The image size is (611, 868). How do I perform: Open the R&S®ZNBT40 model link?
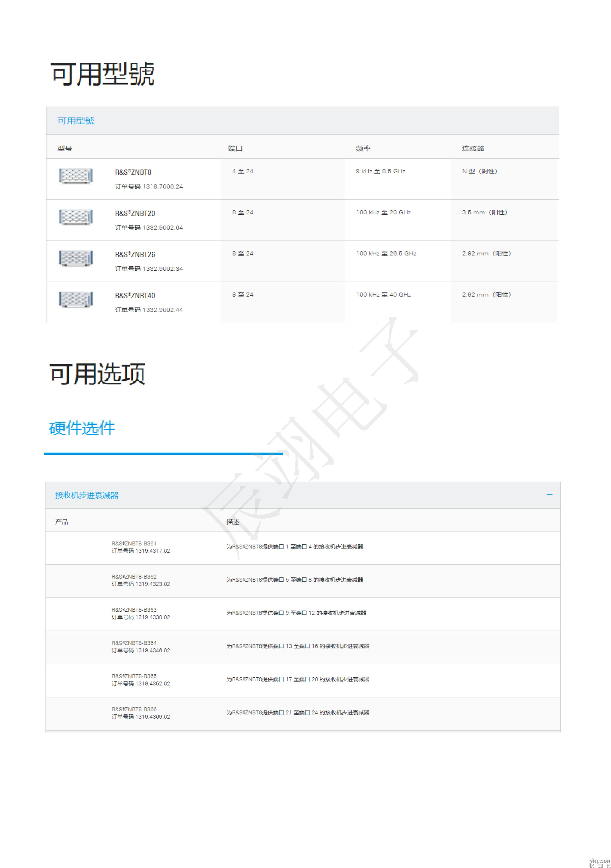tap(135, 296)
